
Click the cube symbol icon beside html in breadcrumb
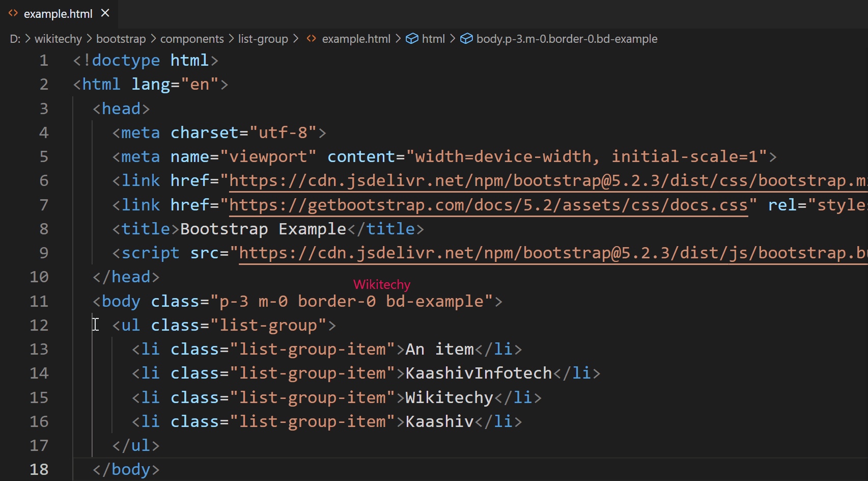point(412,39)
